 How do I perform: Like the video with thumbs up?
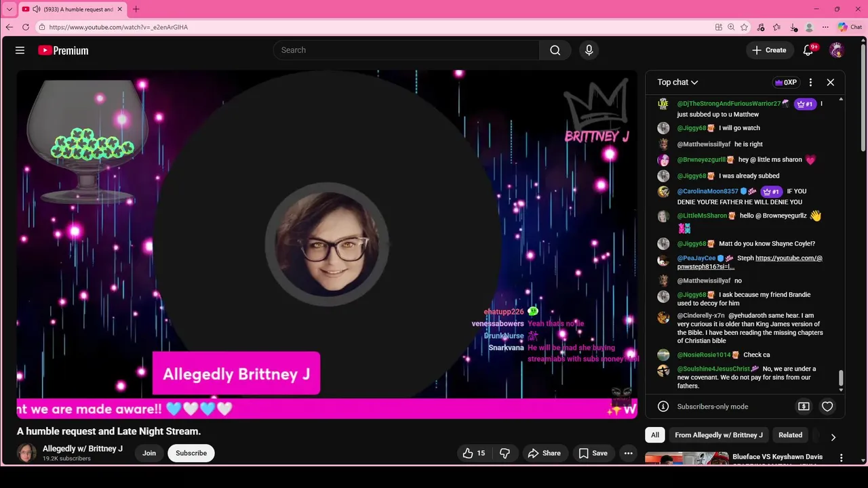pyautogui.click(x=474, y=453)
